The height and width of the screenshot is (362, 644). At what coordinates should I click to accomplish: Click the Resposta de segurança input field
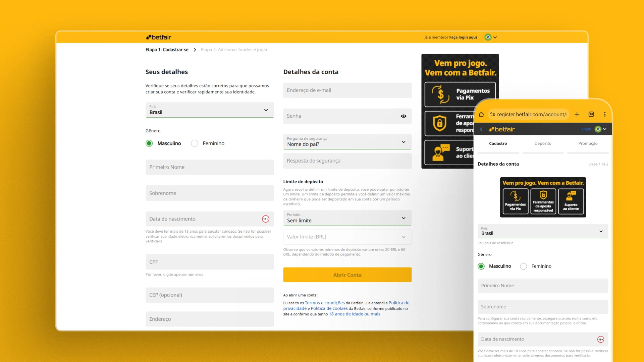[347, 161]
